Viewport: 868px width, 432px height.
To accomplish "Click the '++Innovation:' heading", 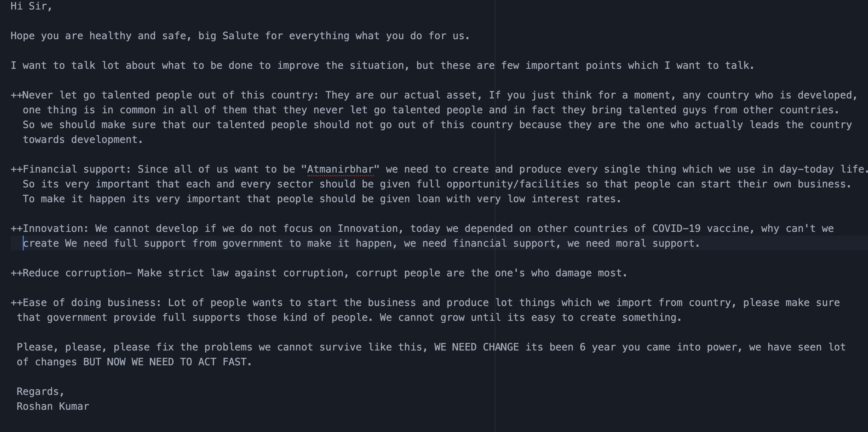I will pyautogui.click(x=49, y=228).
